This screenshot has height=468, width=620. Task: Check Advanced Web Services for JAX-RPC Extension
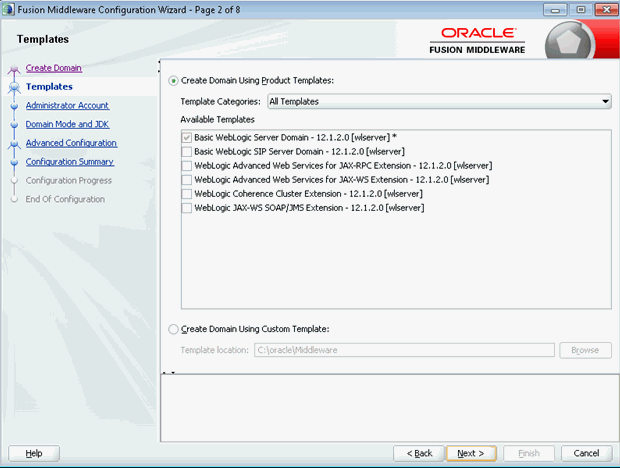click(x=187, y=166)
